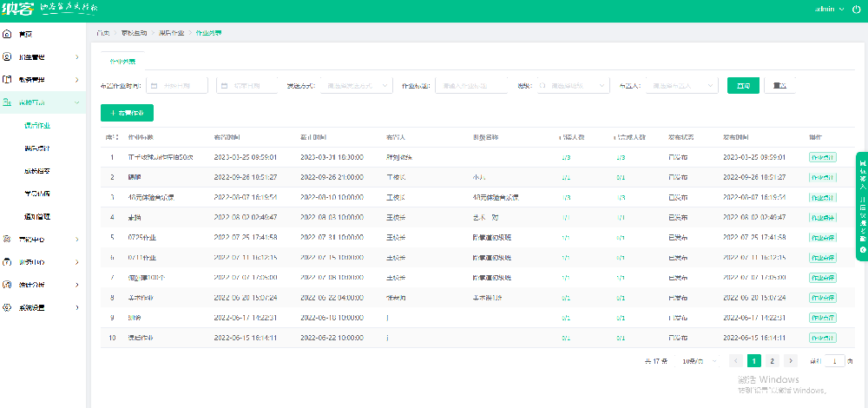Click the home icon in the sidebar
The height and width of the screenshot is (408, 868).
[x=7, y=35]
